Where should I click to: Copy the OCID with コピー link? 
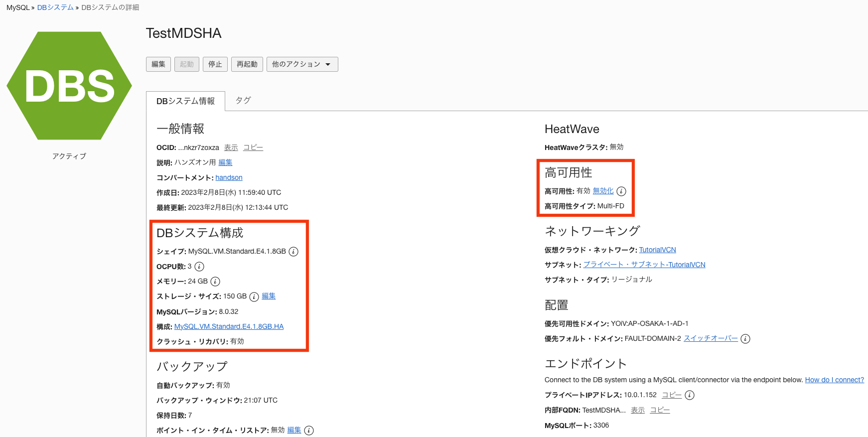click(x=253, y=147)
